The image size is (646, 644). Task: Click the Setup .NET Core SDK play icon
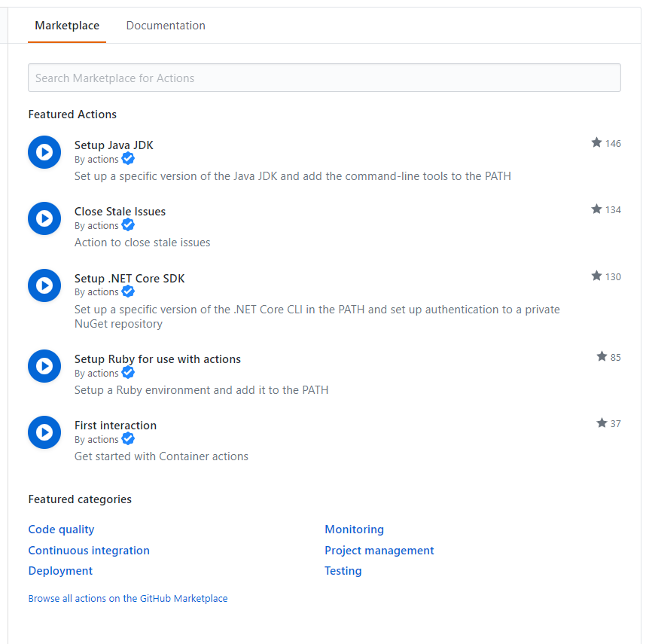44,285
